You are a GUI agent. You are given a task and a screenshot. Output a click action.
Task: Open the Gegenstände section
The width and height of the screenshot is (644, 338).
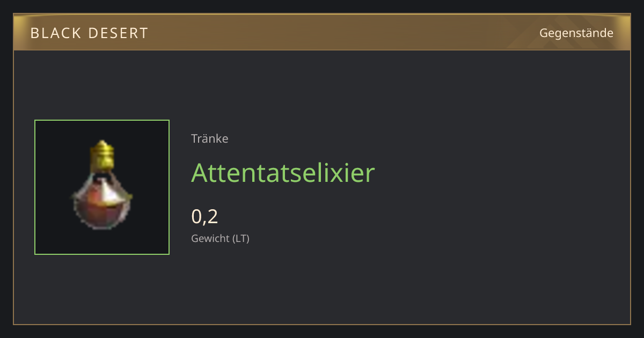click(576, 33)
